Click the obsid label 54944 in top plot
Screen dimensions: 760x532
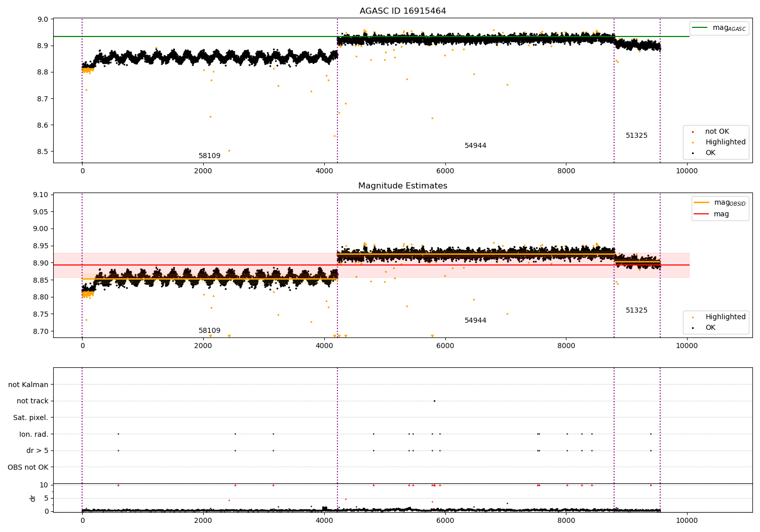click(x=475, y=146)
